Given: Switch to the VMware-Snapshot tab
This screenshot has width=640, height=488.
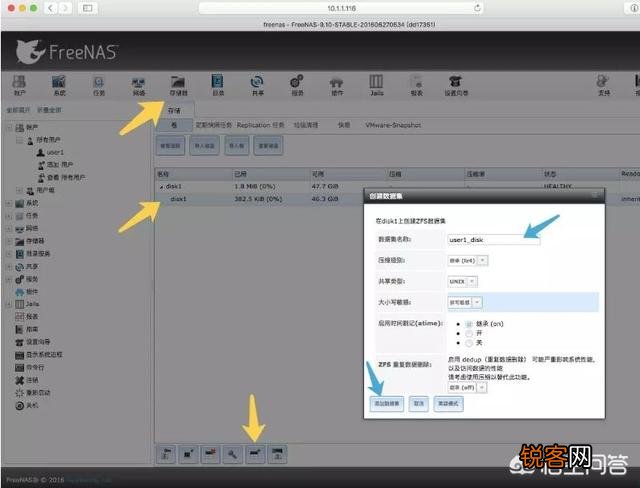Looking at the screenshot, I should pos(393,125).
